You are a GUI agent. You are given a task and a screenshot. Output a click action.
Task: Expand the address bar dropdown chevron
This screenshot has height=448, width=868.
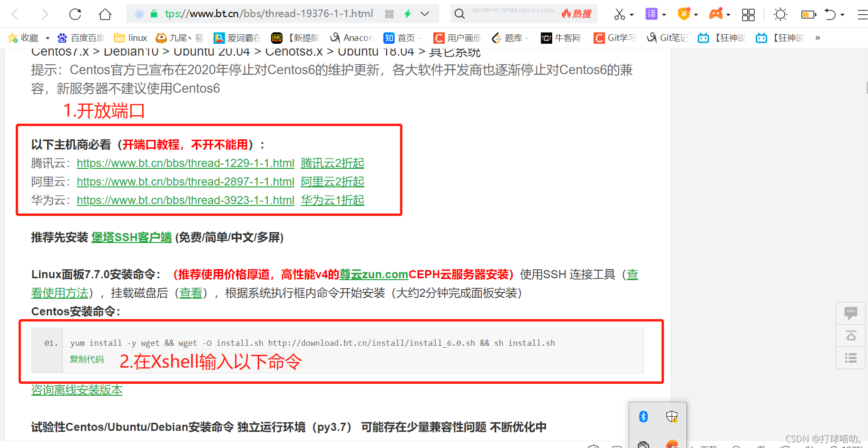[x=425, y=14]
